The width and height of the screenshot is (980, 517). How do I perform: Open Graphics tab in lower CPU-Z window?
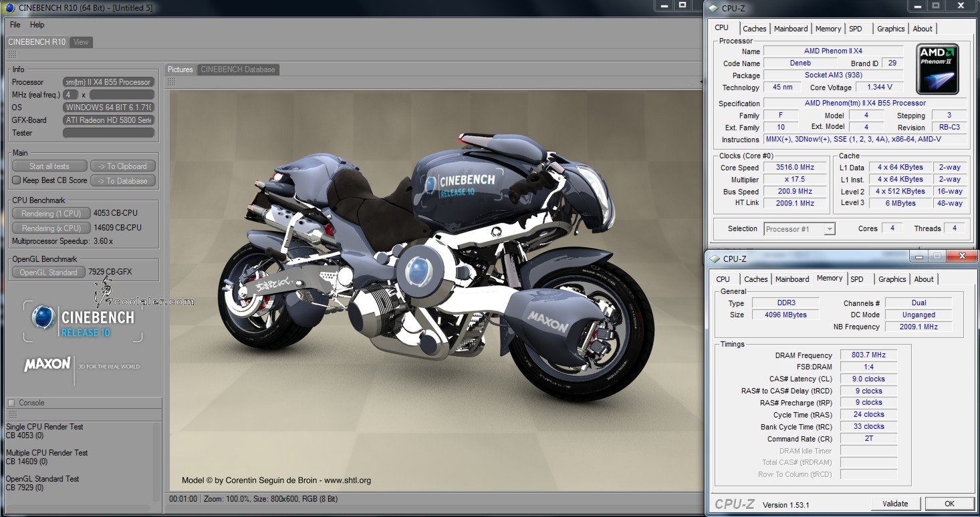pos(892,279)
